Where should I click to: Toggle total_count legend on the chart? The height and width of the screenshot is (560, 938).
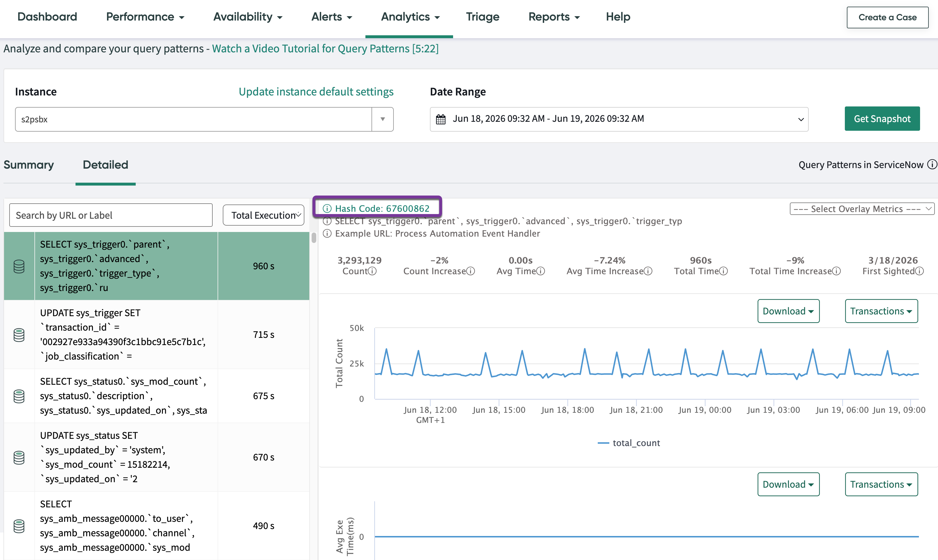point(629,443)
